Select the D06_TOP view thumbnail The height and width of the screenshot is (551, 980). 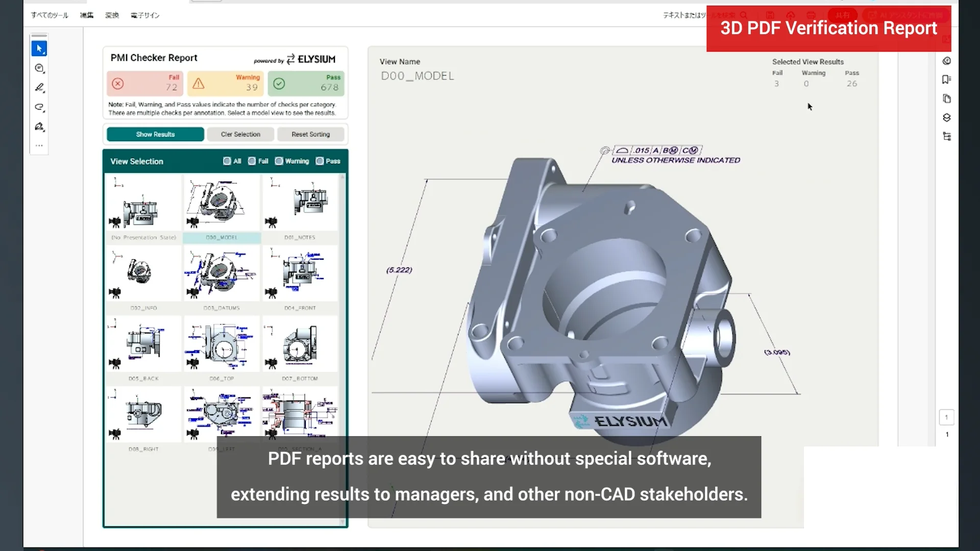(x=222, y=344)
